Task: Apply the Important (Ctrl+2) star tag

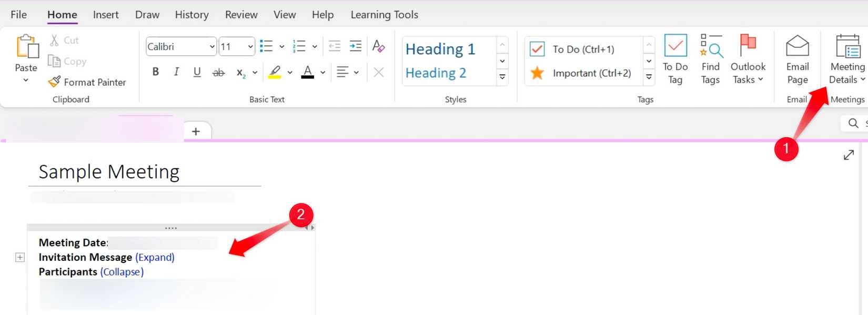Action: tap(581, 73)
